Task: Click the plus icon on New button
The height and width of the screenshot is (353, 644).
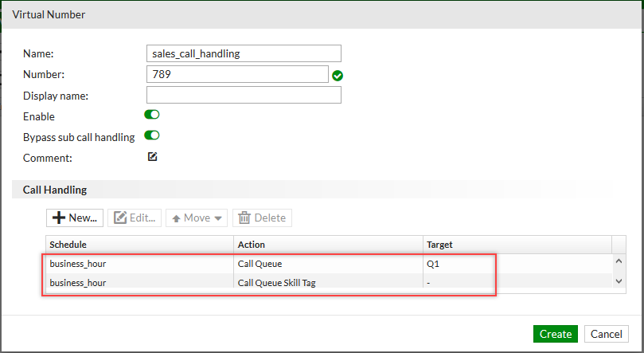Action: coord(59,218)
